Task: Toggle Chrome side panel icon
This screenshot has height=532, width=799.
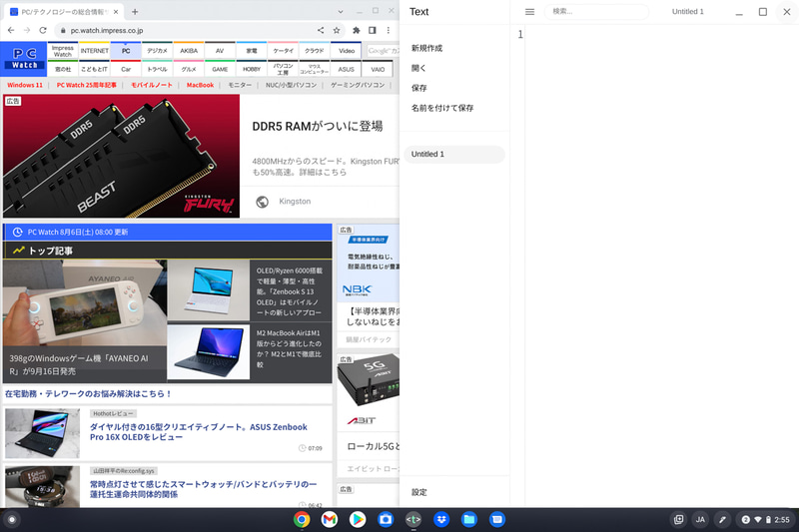Action: click(x=373, y=31)
